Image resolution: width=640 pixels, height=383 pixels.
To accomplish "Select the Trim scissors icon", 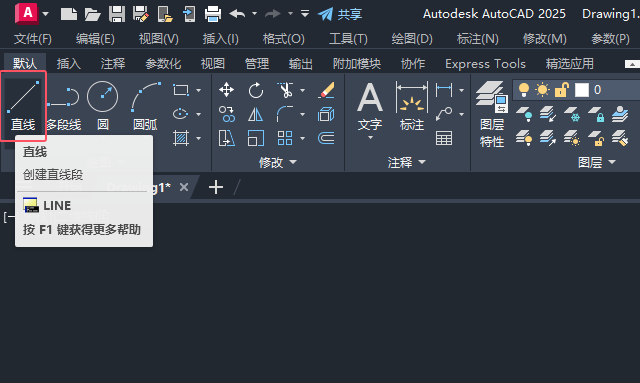I will click(285, 90).
